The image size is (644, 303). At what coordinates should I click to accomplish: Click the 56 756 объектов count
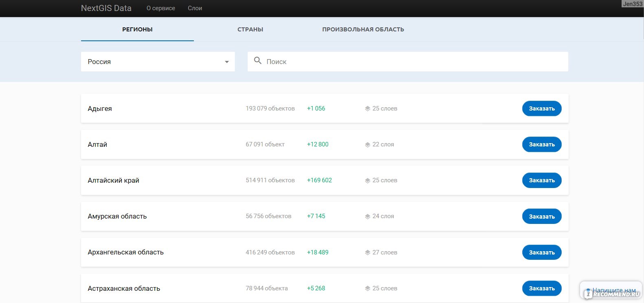click(x=268, y=216)
